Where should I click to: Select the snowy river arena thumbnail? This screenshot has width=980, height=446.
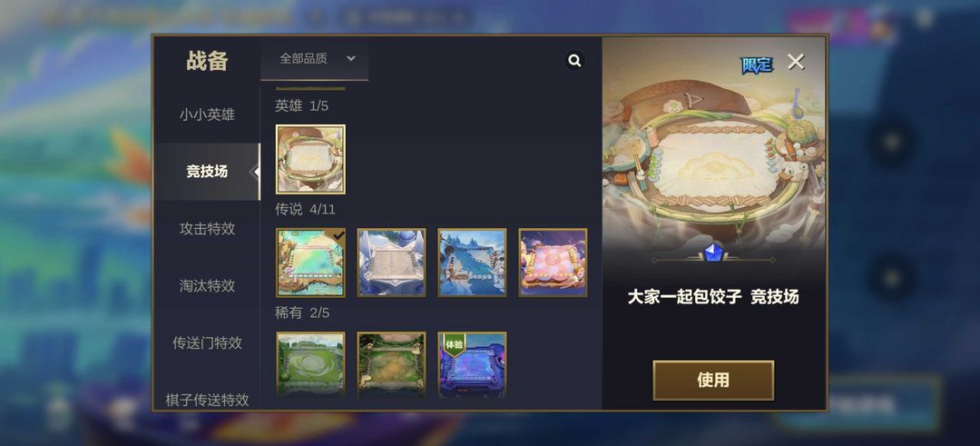472,263
